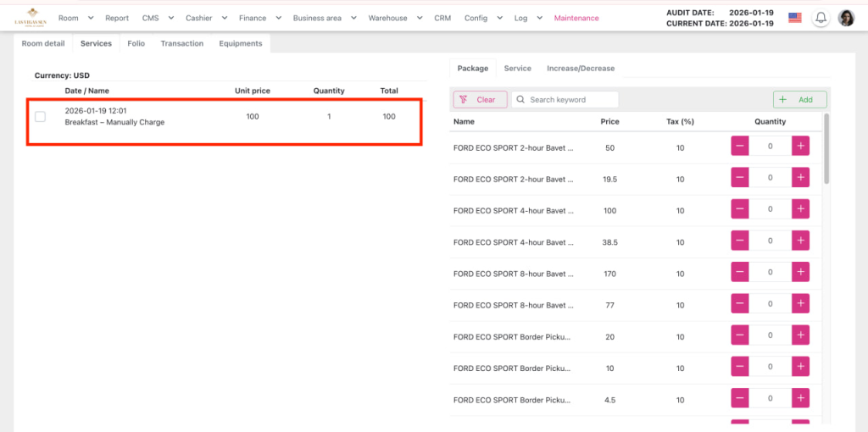Click the green Add button
Image resolution: width=868 pixels, height=432 pixels.
(x=799, y=99)
